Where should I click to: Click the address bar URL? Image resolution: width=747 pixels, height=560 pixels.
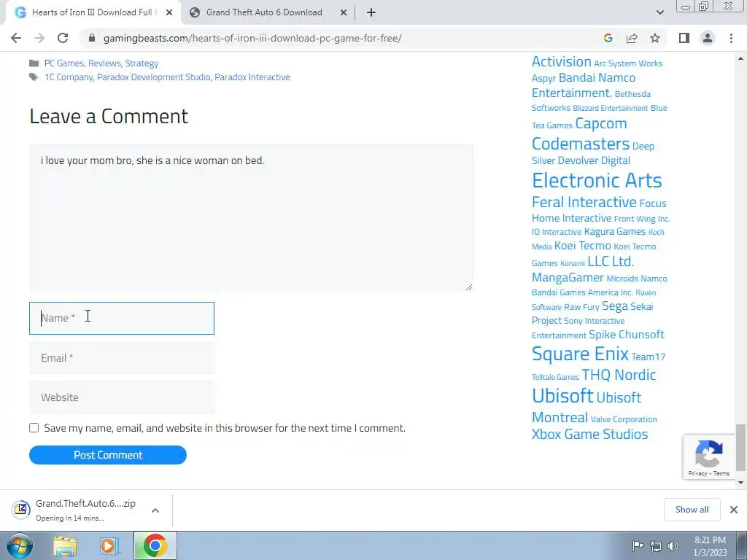pyautogui.click(x=252, y=38)
